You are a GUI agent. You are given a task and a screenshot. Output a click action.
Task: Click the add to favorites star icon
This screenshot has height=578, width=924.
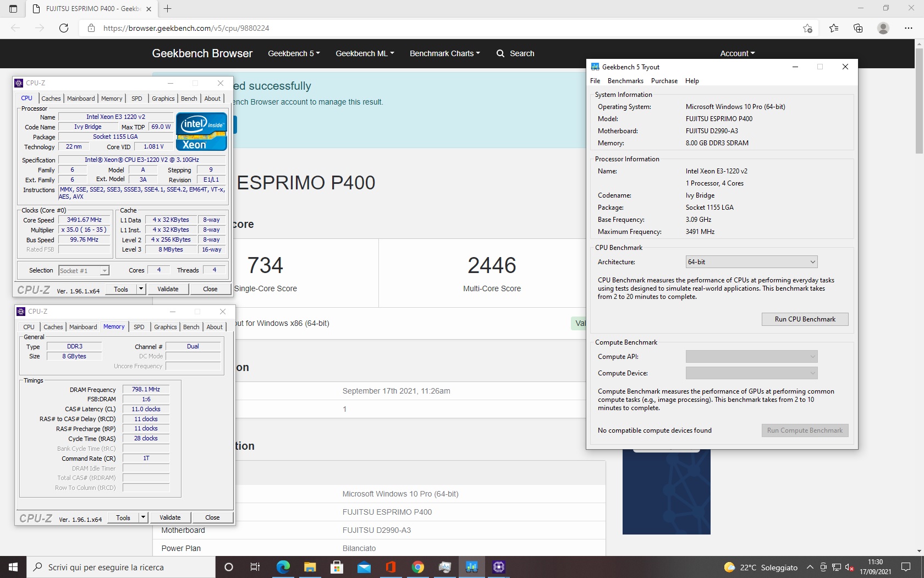[807, 28]
